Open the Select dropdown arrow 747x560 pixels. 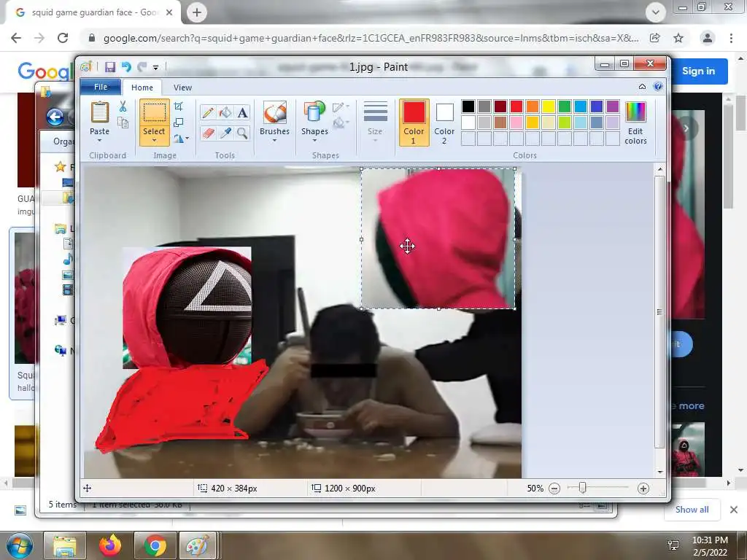pyautogui.click(x=154, y=141)
